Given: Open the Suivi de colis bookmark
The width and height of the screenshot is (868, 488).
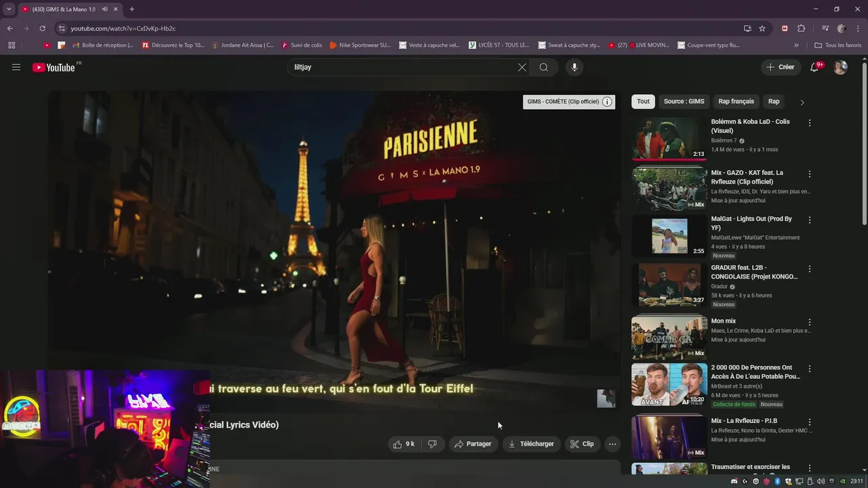Looking at the screenshot, I should (x=302, y=45).
